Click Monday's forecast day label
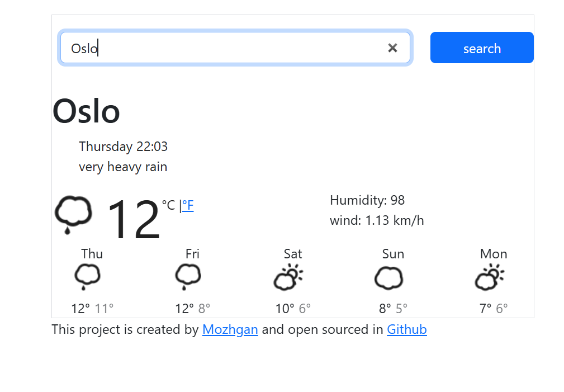 tap(493, 253)
